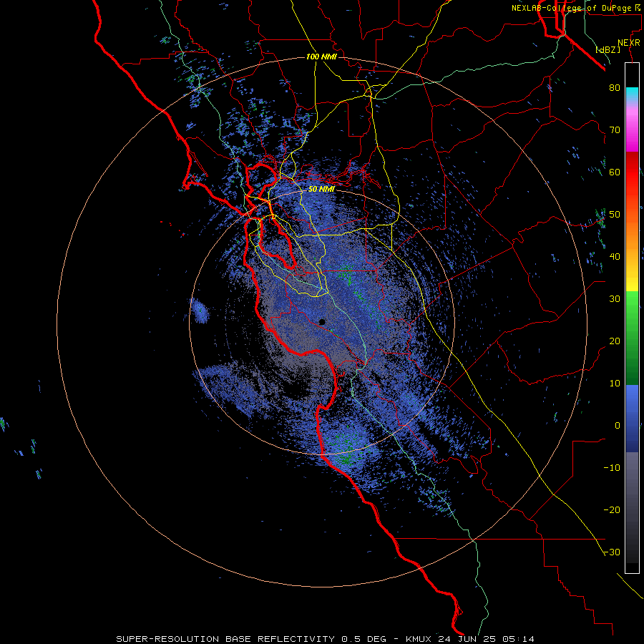Click the -10 value on the dBZ scale
Viewport: 644px width, 644px height.
coord(612,468)
